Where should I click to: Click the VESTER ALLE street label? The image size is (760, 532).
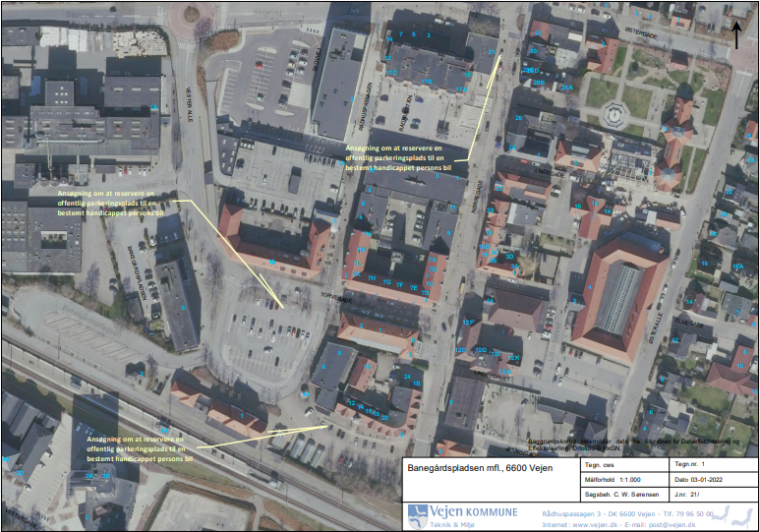click(x=190, y=105)
